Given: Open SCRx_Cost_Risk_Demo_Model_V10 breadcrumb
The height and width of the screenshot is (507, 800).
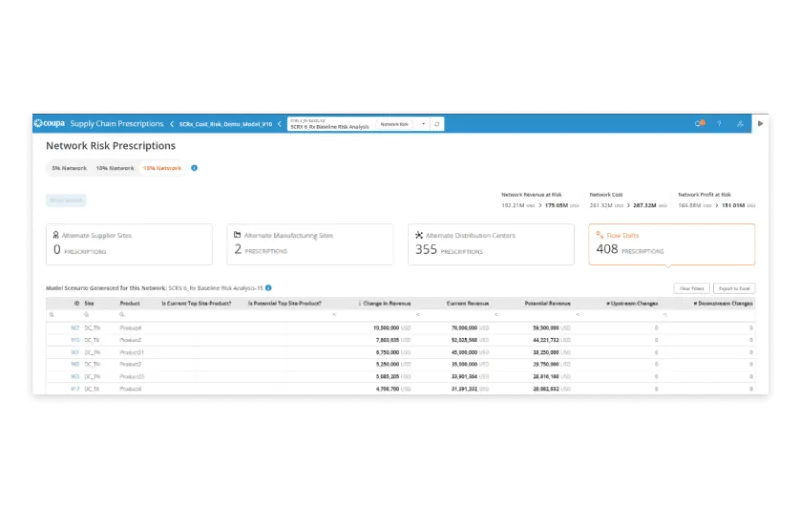Looking at the screenshot, I should [225, 124].
